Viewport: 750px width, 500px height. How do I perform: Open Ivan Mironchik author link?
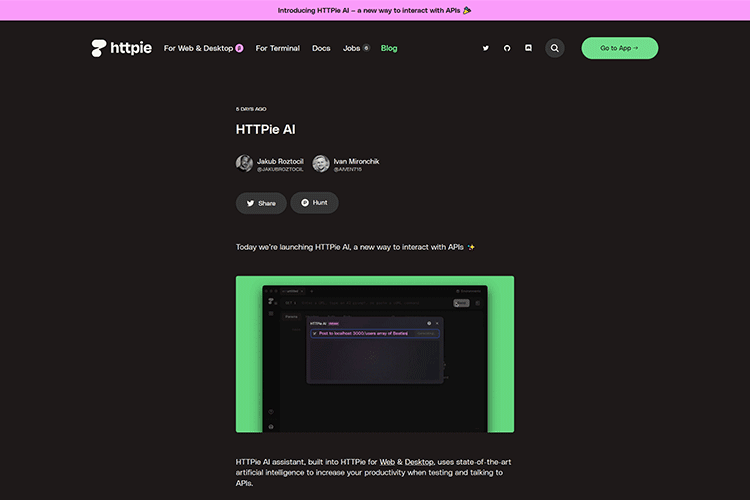click(x=356, y=161)
